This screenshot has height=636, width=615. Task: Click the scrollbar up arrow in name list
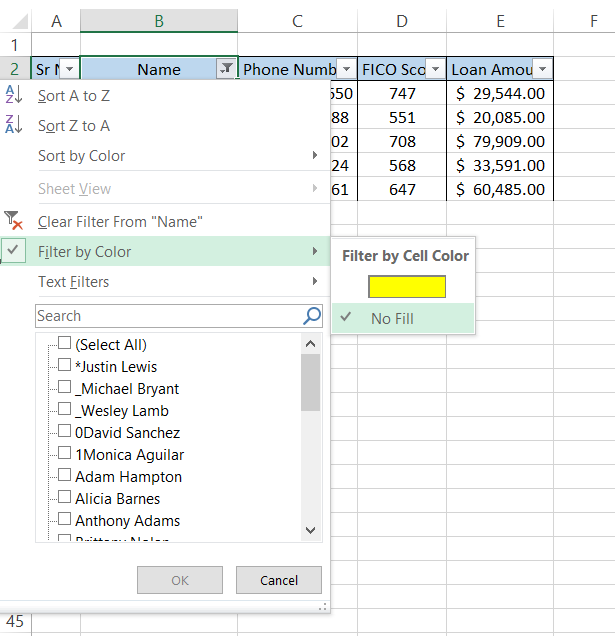pos(310,344)
